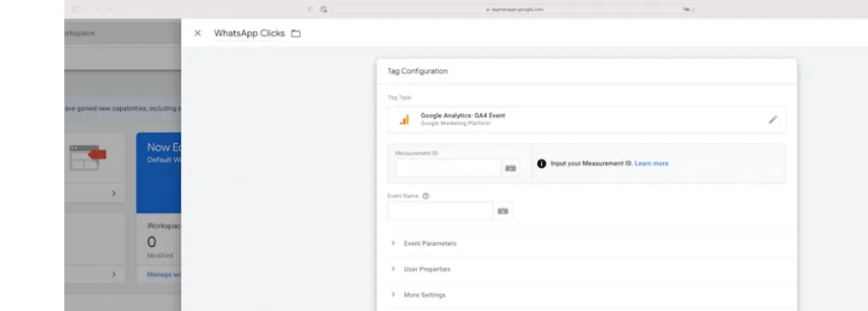Focus the Measurement ID input field
The width and height of the screenshot is (868, 311).
[449, 168]
